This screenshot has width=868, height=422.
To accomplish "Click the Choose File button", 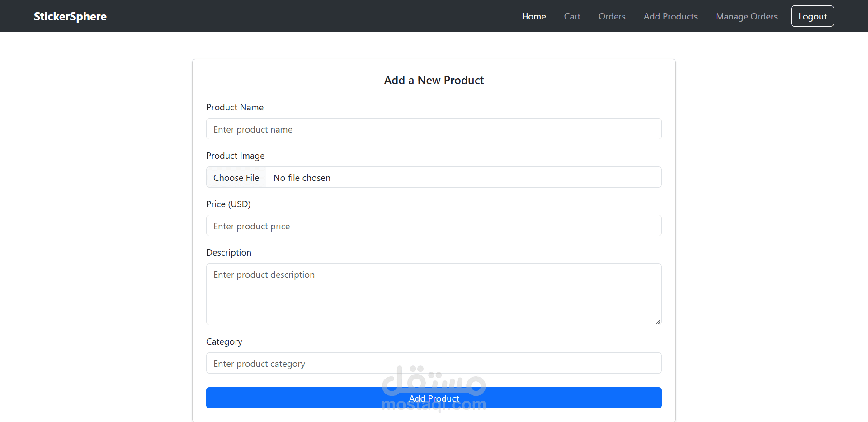I will (236, 177).
